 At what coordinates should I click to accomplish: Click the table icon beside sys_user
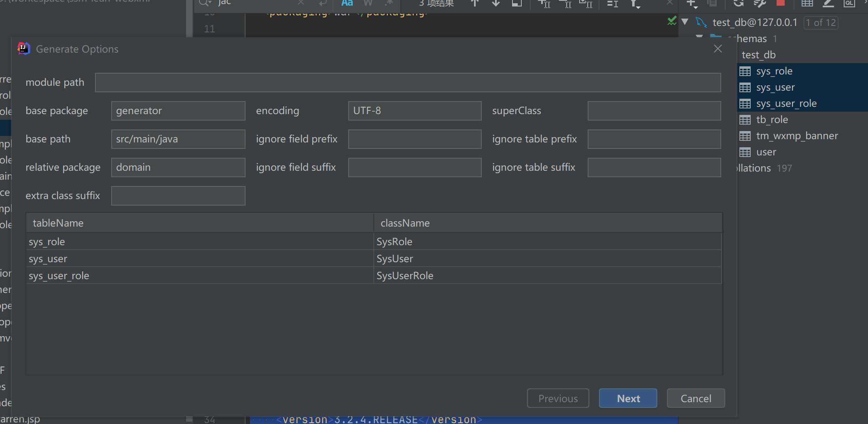tap(745, 87)
